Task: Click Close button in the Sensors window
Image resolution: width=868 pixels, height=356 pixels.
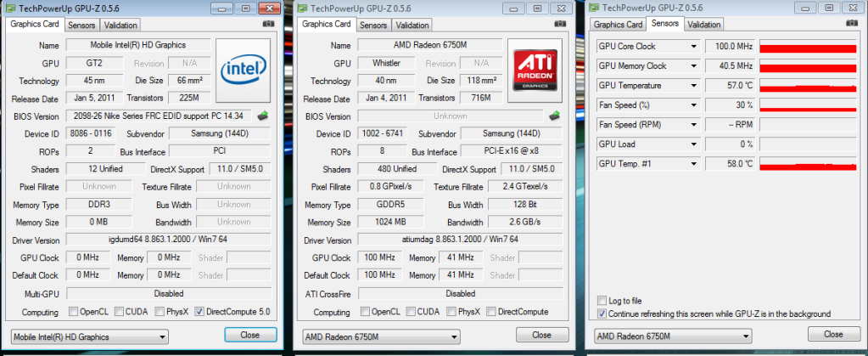Action: coord(833,334)
